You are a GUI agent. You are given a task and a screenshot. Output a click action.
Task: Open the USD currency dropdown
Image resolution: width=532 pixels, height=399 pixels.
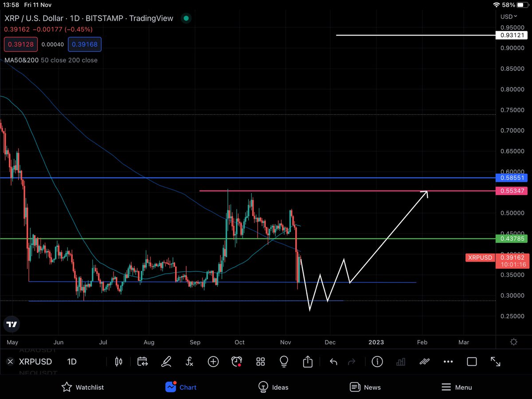508,16
